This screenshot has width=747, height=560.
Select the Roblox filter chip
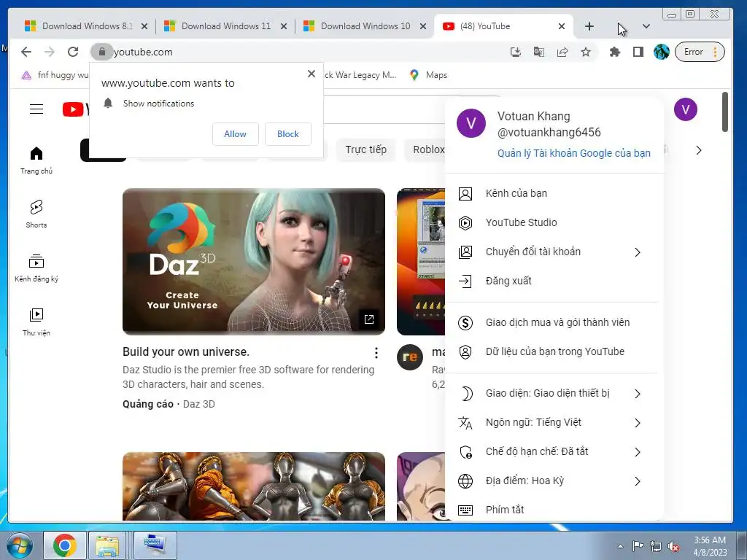(x=425, y=150)
